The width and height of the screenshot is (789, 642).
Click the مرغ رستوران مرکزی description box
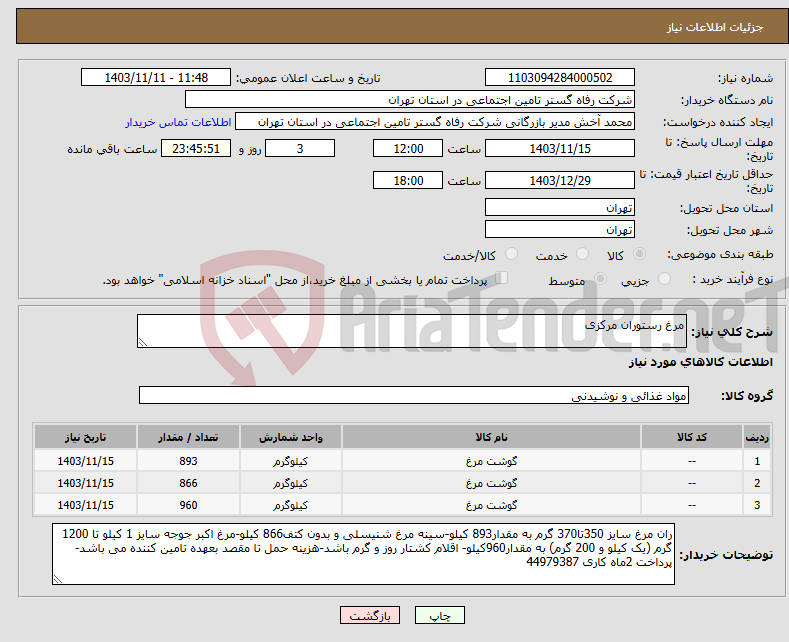click(412, 331)
